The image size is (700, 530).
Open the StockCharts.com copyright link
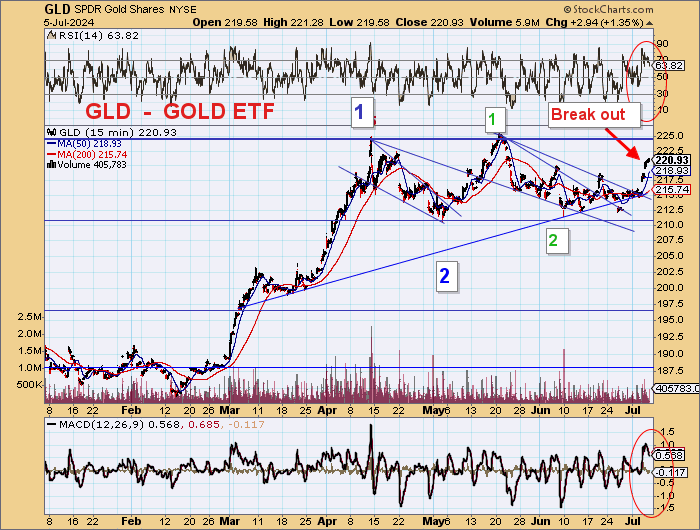[x=608, y=9]
